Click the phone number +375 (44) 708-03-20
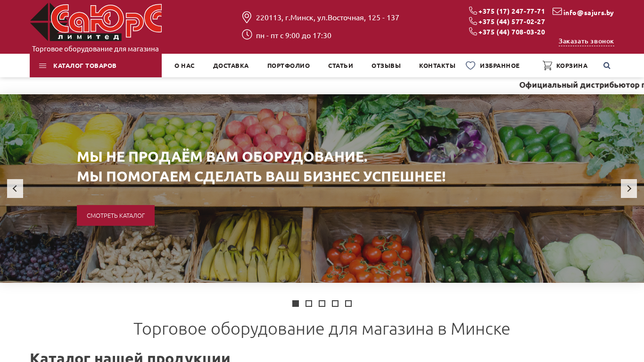Screen dimensions: 644x362 [x=512, y=32]
